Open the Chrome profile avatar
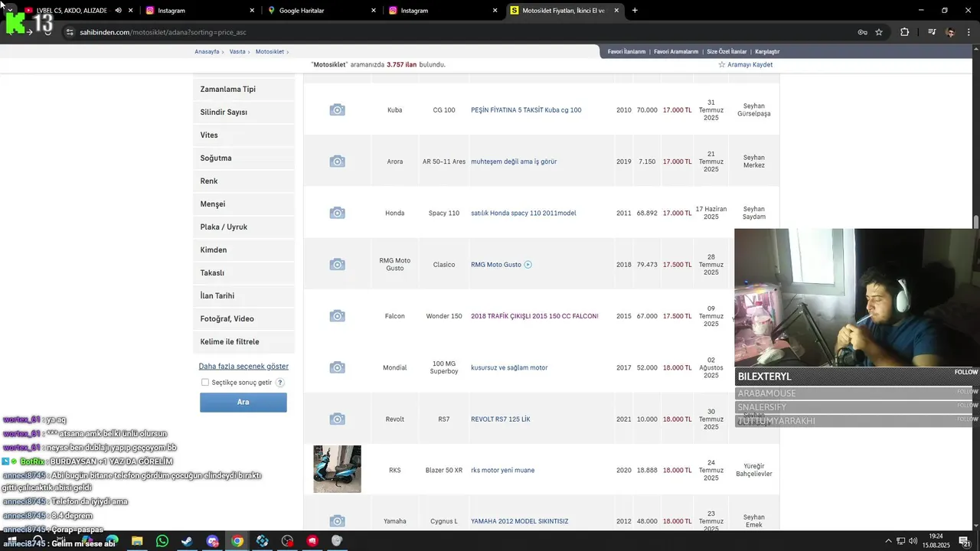 [x=950, y=32]
